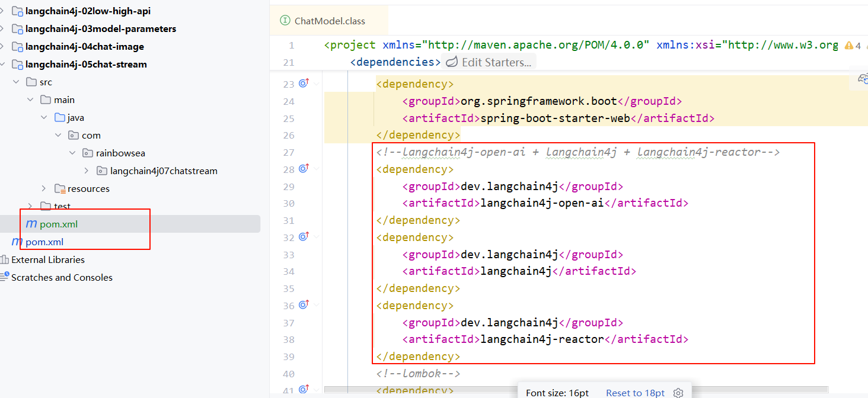The width and height of the screenshot is (868, 398).
Task: Click the Maven icon of highlighted pom.xml
Action: (x=31, y=224)
